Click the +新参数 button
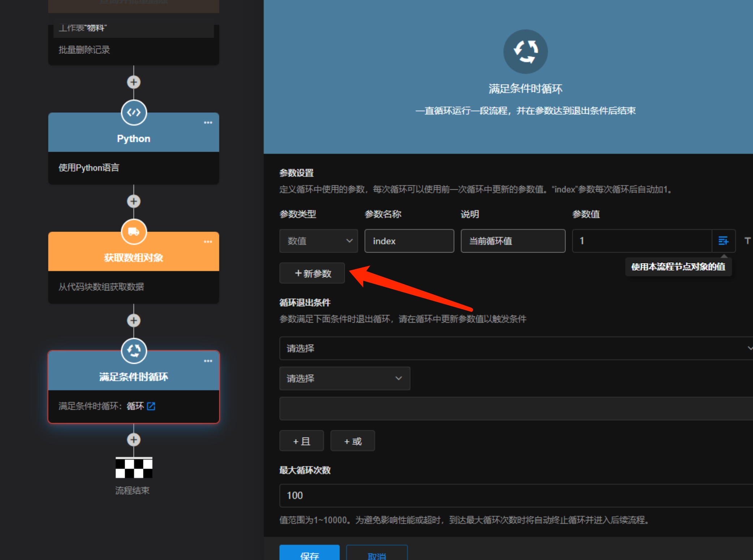This screenshot has width=753, height=560. pos(312,273)
